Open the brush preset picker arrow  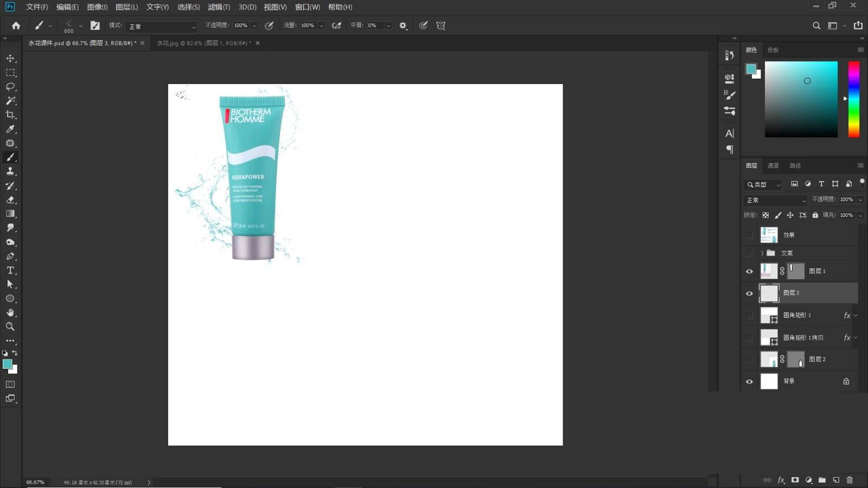click(x=81, y=25)
